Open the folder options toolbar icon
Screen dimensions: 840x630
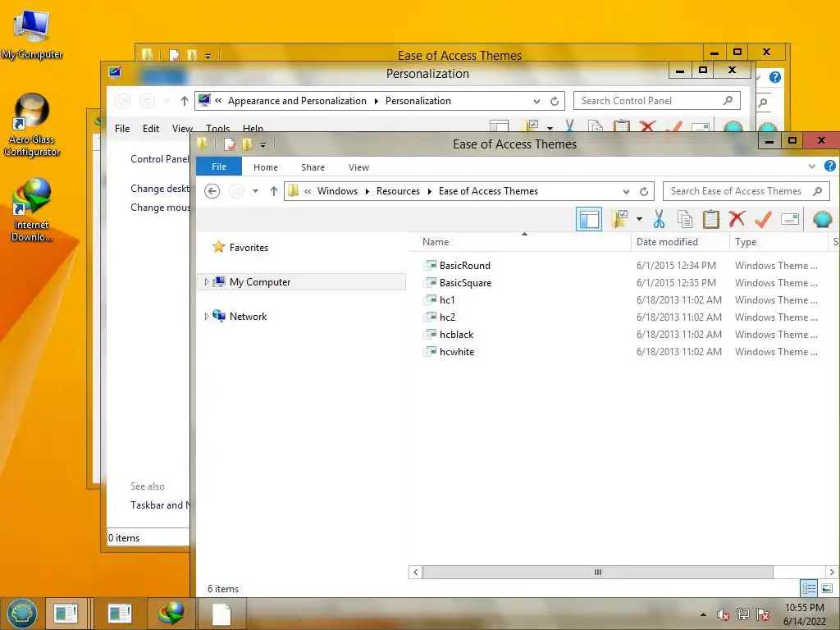click(x=620, y=218)
